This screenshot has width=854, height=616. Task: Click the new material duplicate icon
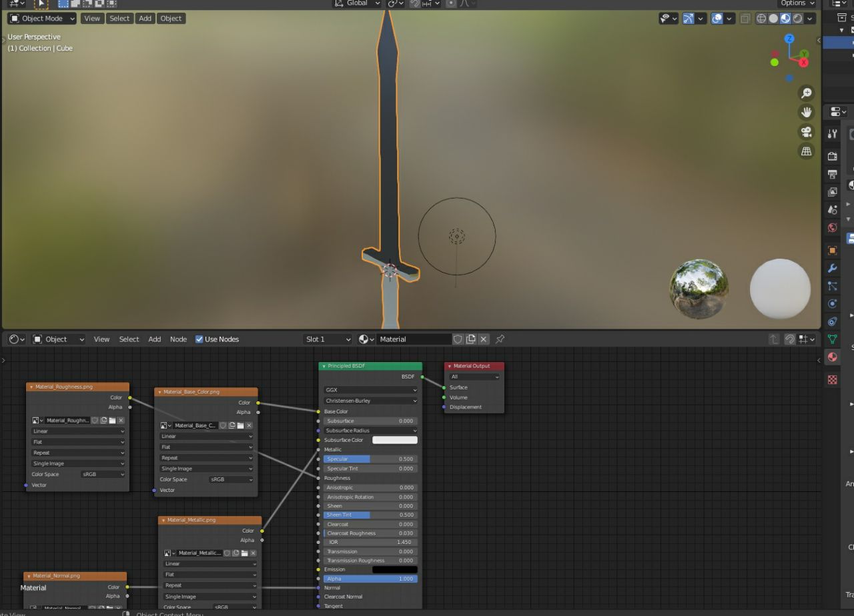(471, 339)
